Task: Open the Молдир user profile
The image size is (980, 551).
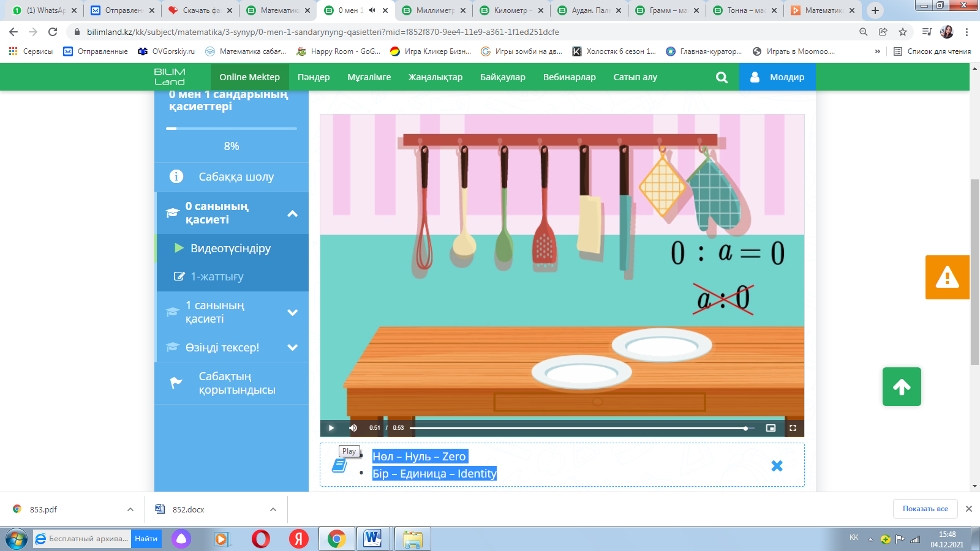Action: (x=777, y=77)
